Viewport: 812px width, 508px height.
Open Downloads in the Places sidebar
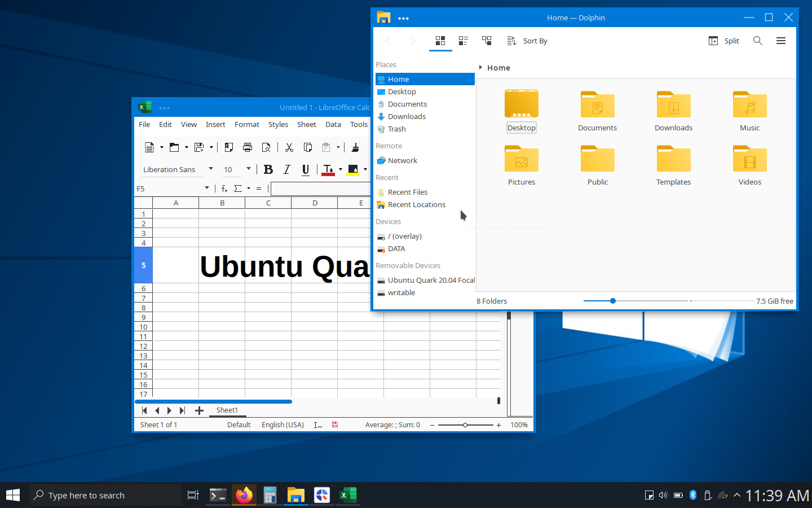tap(407, 116)
